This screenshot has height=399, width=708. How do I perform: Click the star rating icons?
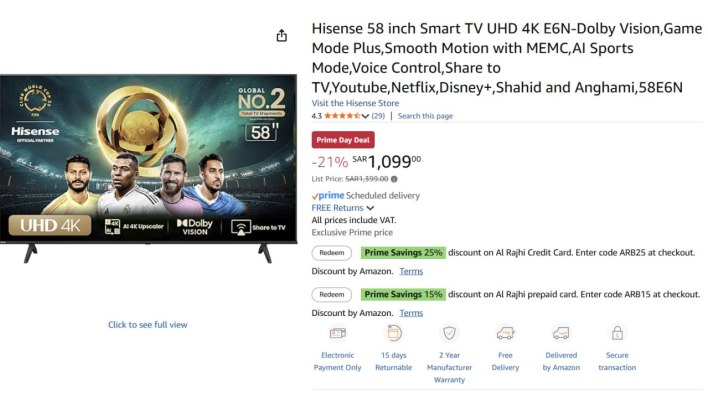click(342, 116)
